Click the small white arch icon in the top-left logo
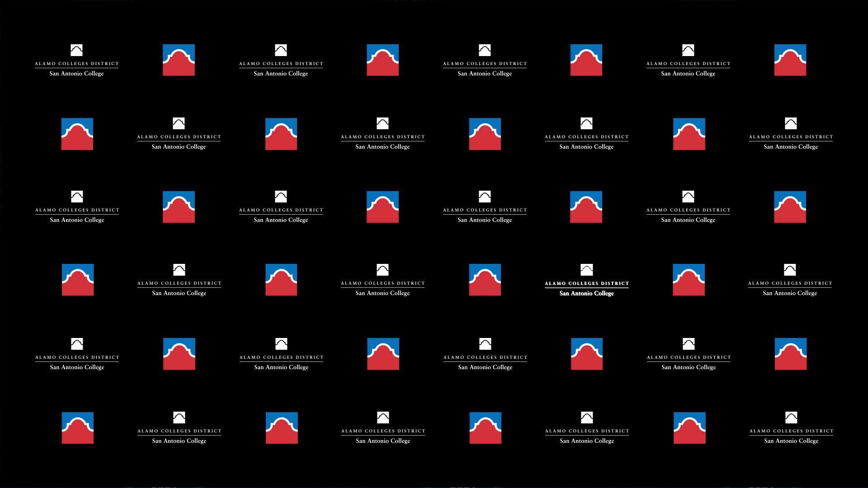Image resolution: width=868 pixels, height=488 pixels. 76,50
